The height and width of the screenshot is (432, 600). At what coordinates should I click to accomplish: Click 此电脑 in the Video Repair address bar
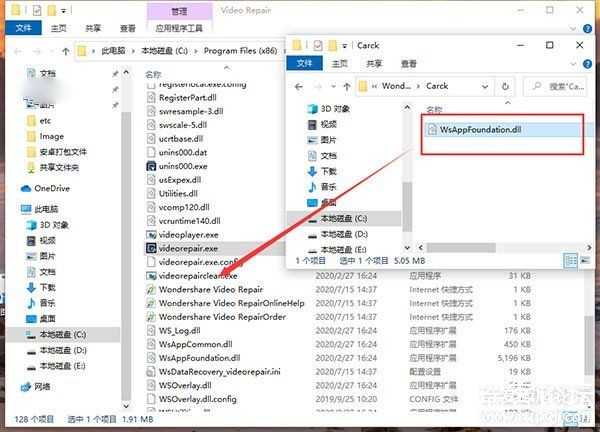(x=113, y=51)
